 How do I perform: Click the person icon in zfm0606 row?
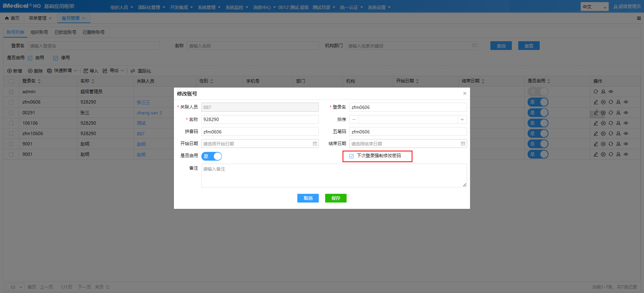[618, 102]
